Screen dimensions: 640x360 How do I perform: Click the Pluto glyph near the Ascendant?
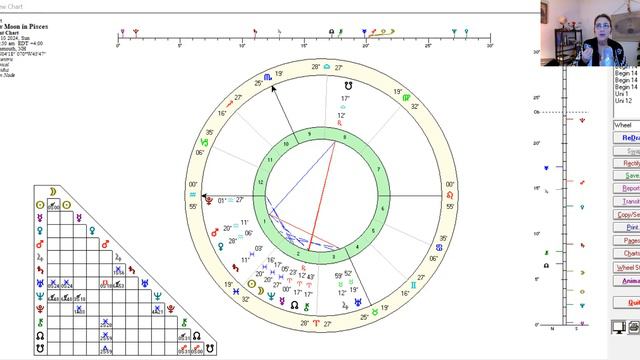(209, 200)
